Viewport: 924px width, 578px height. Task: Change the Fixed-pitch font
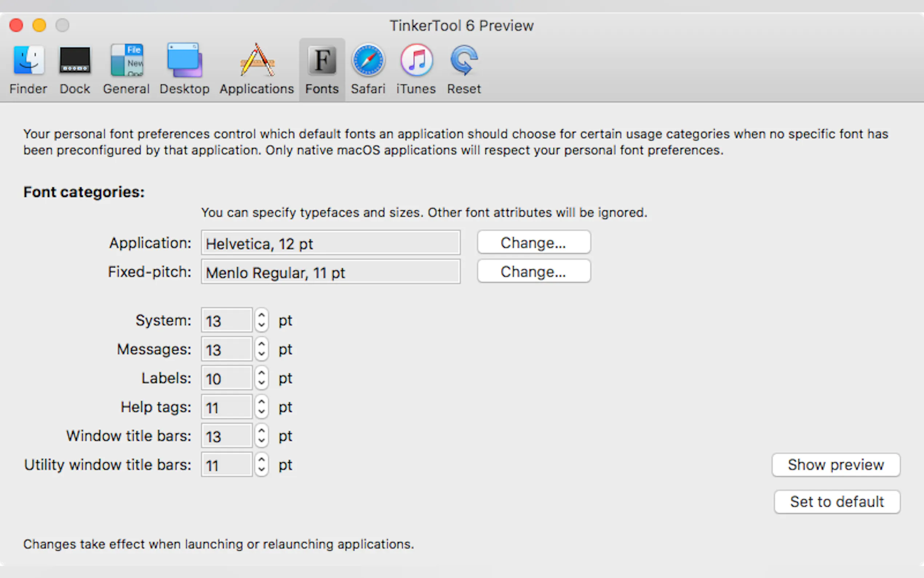click(x=534, y=272)
